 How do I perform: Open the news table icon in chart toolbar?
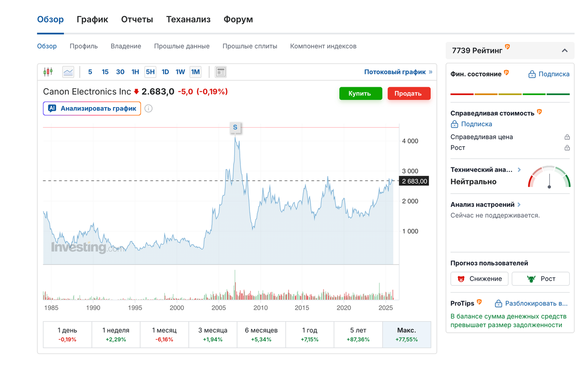tap(220, 72)
